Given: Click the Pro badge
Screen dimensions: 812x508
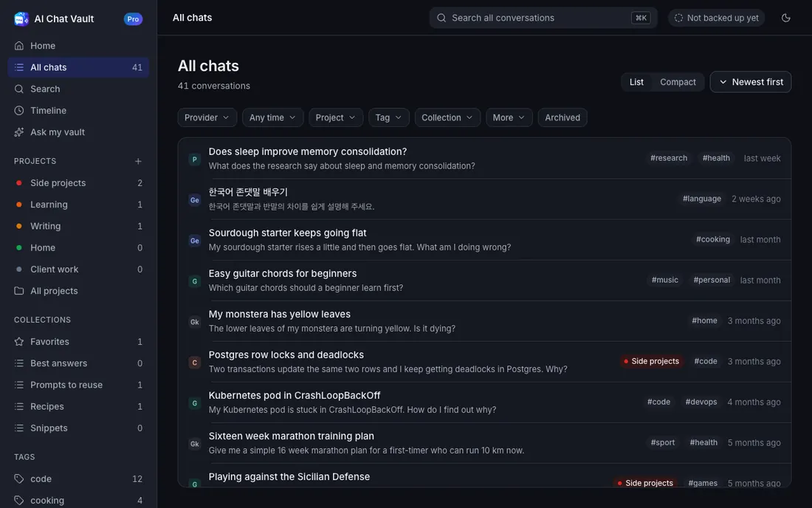Looking at the screenshot, I should coord(133,19).
